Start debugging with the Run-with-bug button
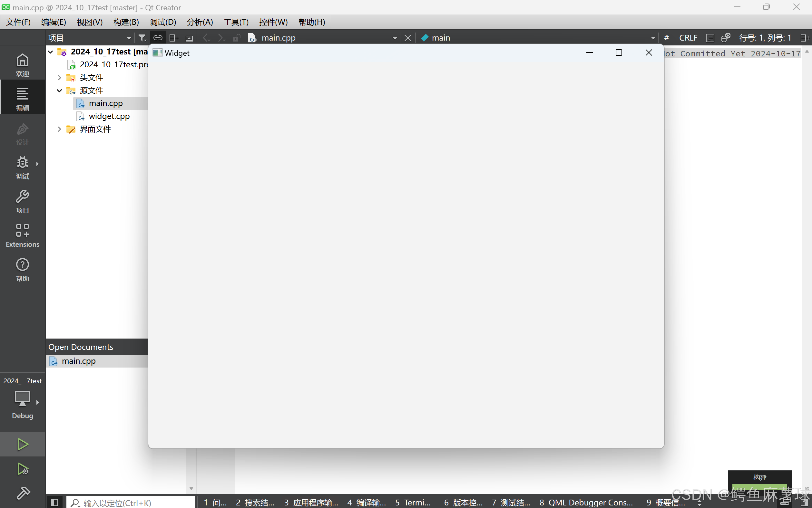The image size is (812, 508). click(23, 469)
